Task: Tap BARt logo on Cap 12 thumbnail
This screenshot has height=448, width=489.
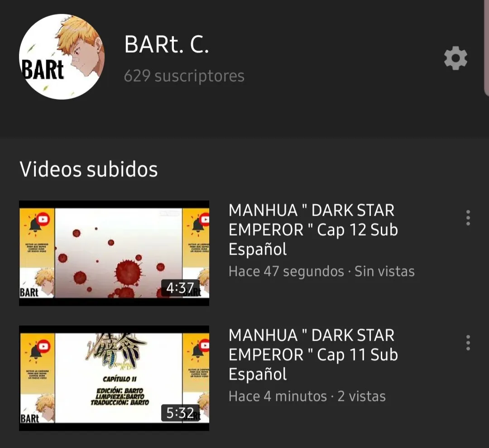Action: tap(29, 292)
